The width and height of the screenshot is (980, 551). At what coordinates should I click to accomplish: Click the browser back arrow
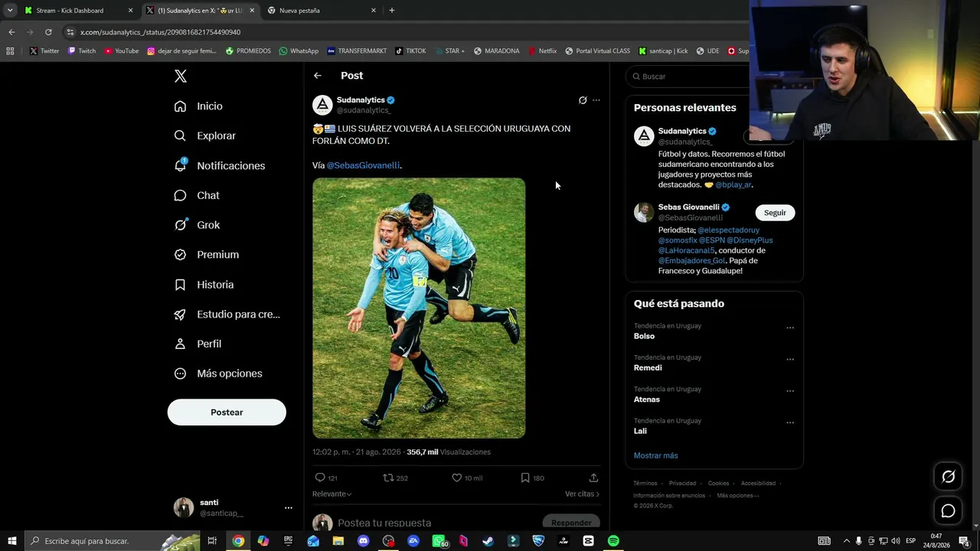click(x=11, y=32)
